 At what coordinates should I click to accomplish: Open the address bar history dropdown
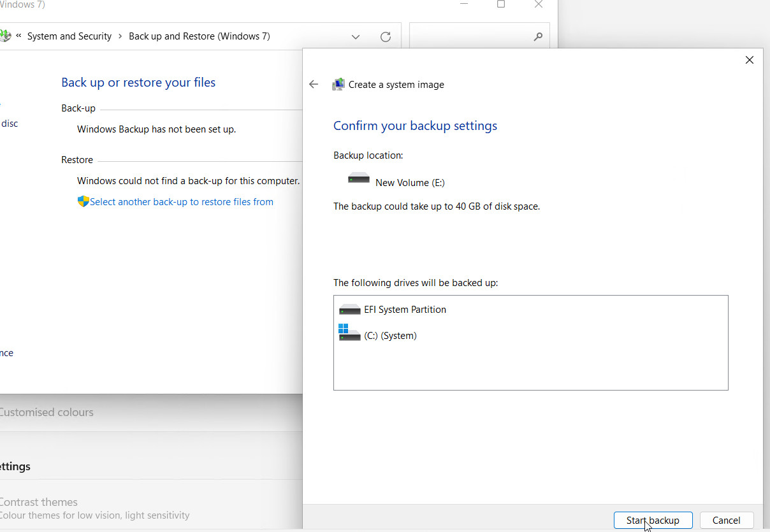pyautogui.click(x=356, y=37)
